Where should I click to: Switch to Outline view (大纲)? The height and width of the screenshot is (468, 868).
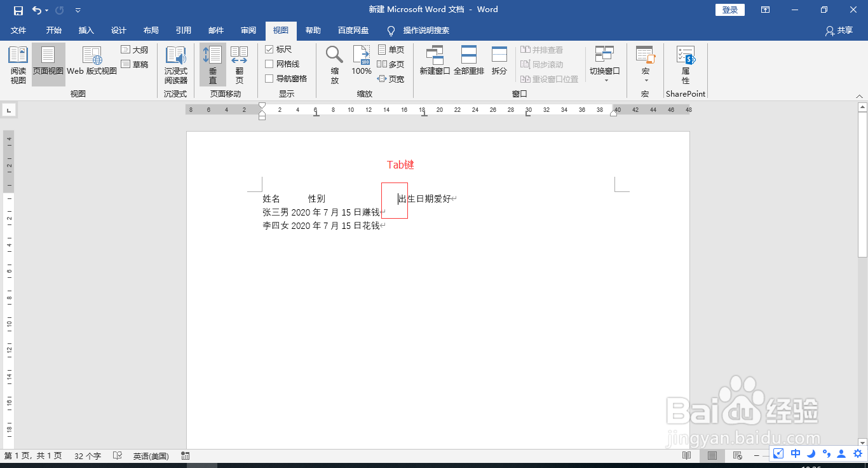click(135, 50)
